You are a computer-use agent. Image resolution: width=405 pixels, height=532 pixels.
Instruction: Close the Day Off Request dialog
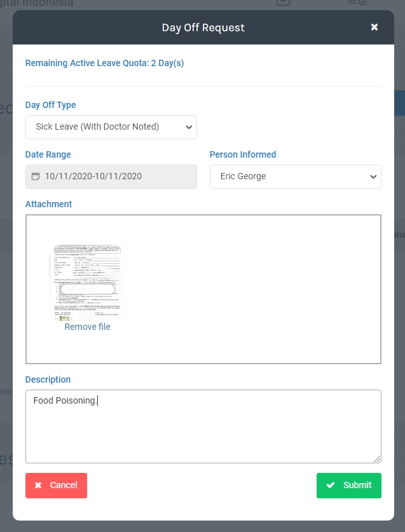click(x=374, y=27)
